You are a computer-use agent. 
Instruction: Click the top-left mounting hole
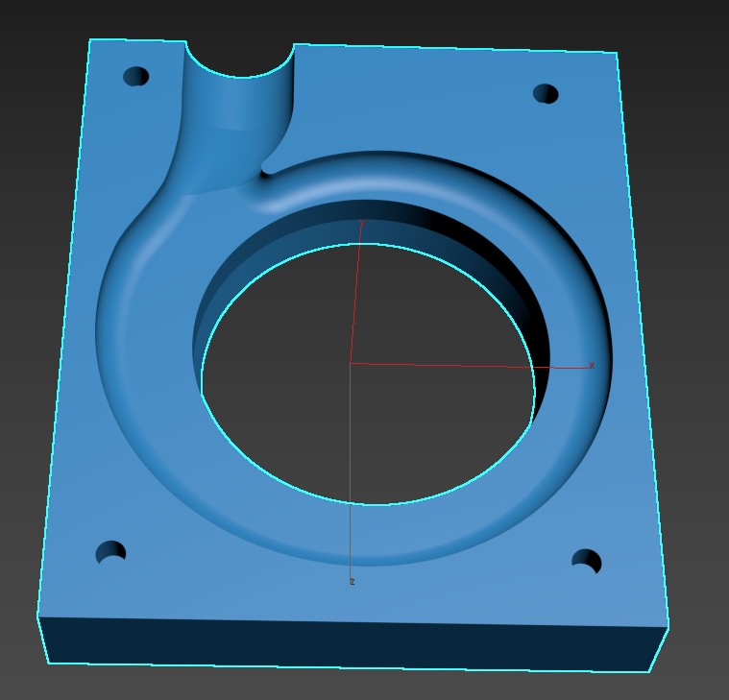click(x=136, y=76)
